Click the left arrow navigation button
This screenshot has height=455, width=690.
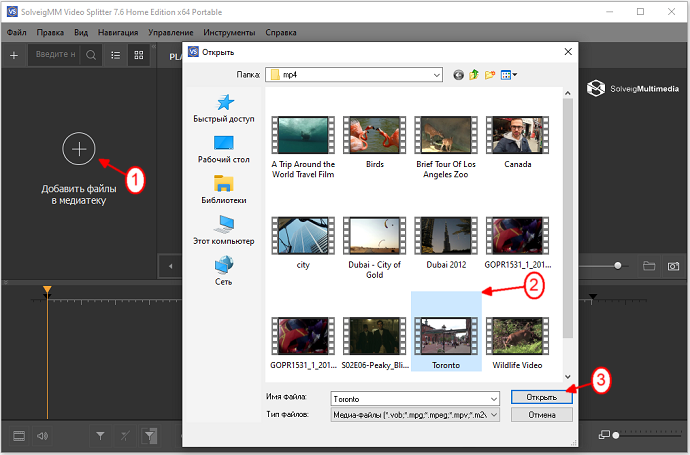[x=171, y=266]
